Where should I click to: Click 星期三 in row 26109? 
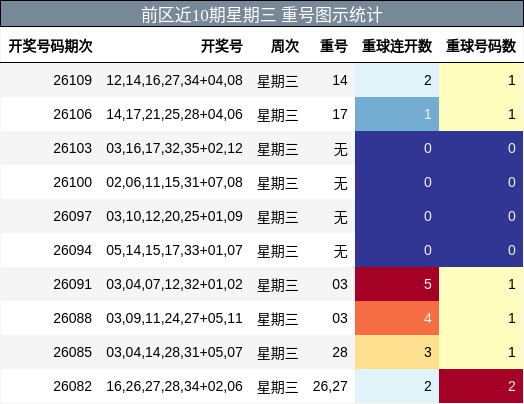coord(278,81)
